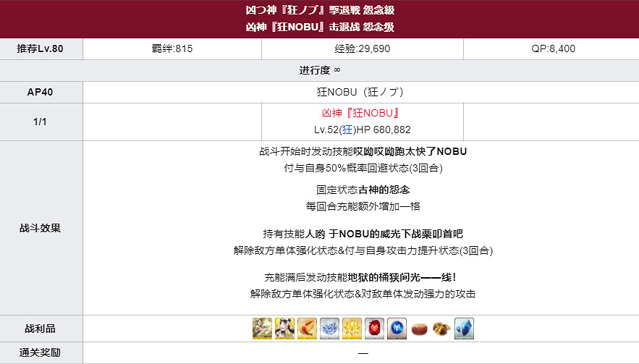Click the dash in the 通关奖励 row
This screenshot has height=364, width=639.
[363, 353]
